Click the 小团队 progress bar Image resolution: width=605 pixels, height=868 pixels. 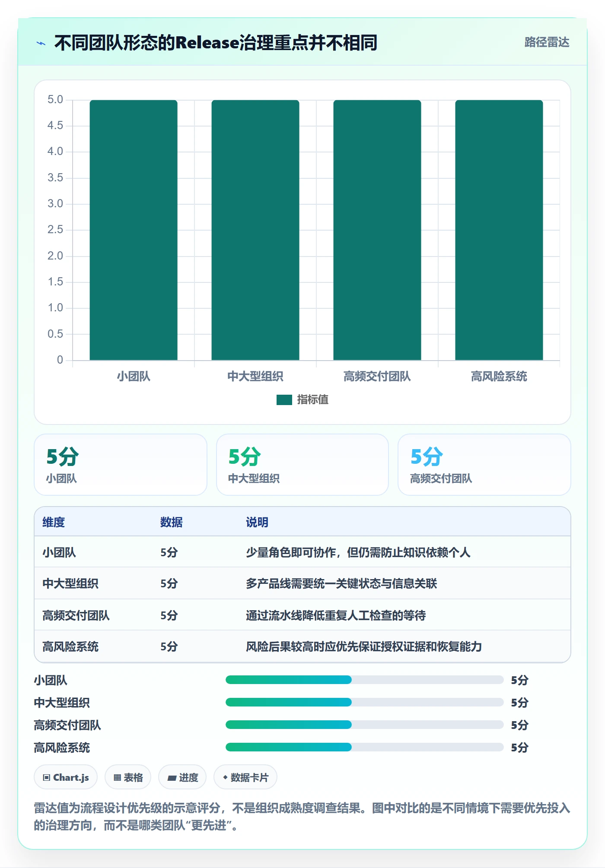tap(364, 680)
